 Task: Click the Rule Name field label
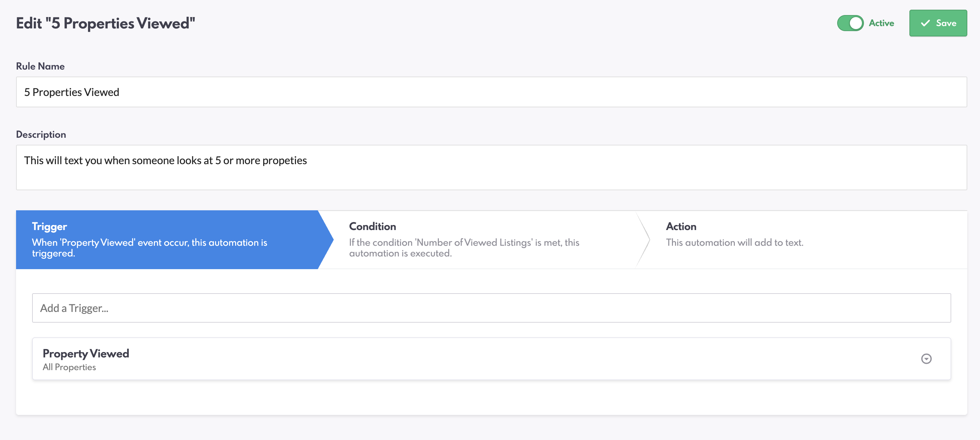40,66
